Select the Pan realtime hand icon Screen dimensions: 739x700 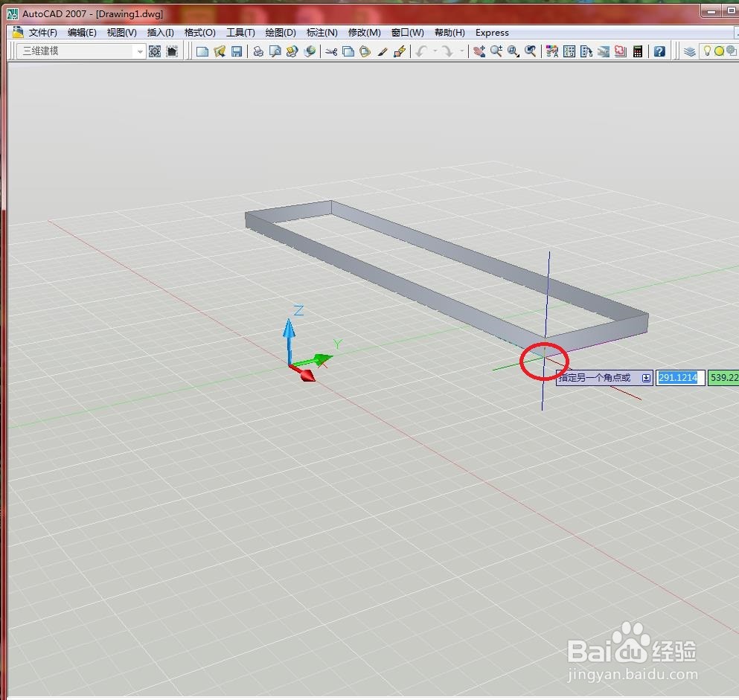point(479,51)
